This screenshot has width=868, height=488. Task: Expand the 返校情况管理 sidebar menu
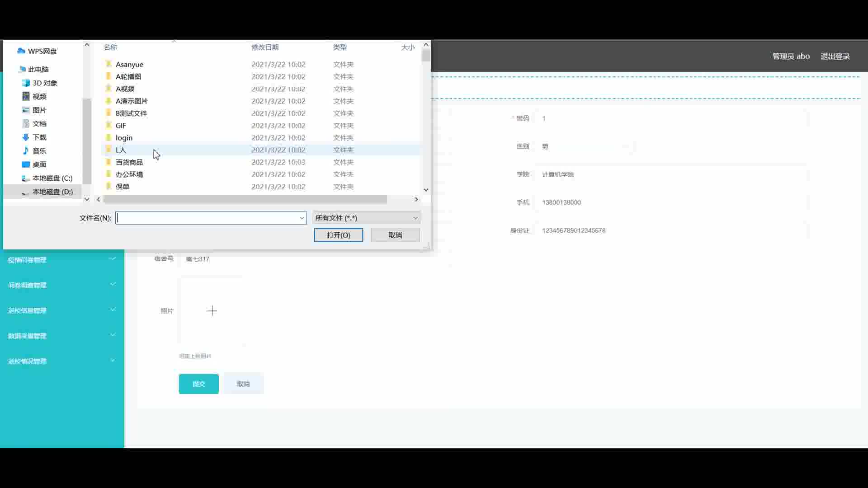62,361
